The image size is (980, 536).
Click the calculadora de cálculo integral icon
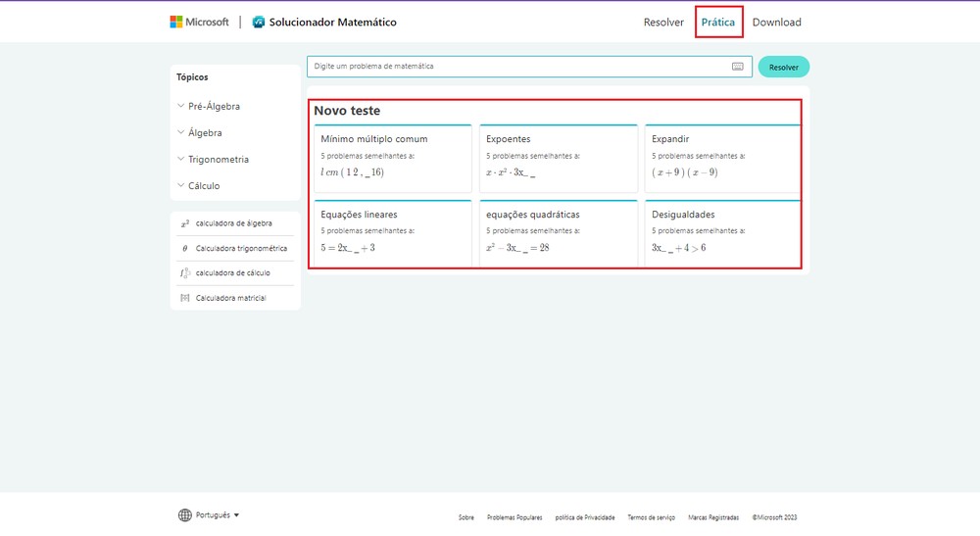pyautogui.click(x=184, y=273)
